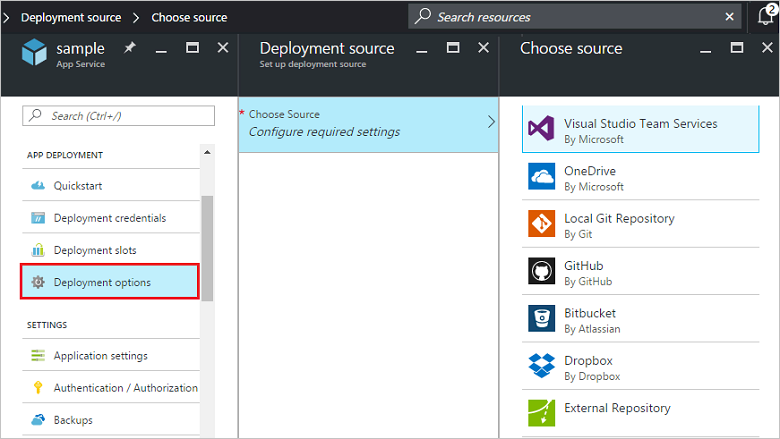
Task: Maximize the sample blade
Action: (193, 47)
